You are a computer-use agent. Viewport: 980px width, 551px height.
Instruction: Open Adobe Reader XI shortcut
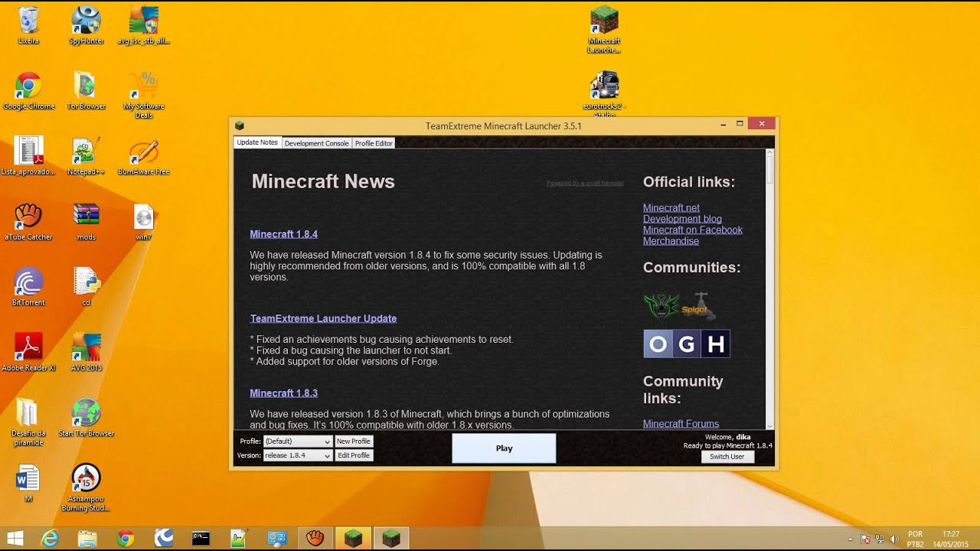click(28, 352)
